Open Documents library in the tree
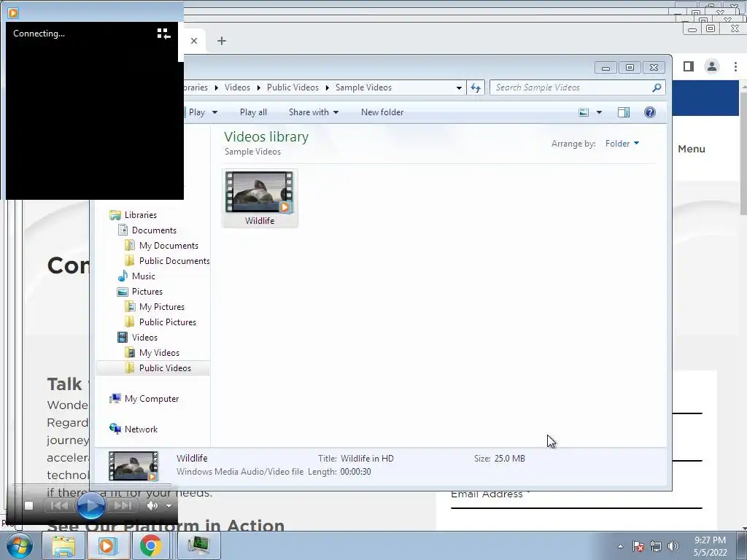The height and width of the screenshot is (560, 747). pyautogui.click(x=154, y=230)
